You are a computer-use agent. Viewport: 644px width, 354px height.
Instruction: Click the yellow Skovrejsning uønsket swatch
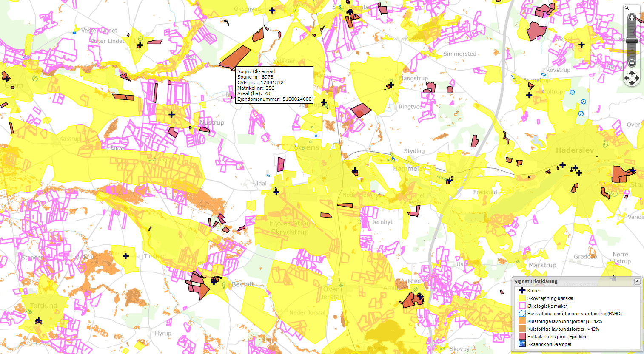tap(522, 298)
